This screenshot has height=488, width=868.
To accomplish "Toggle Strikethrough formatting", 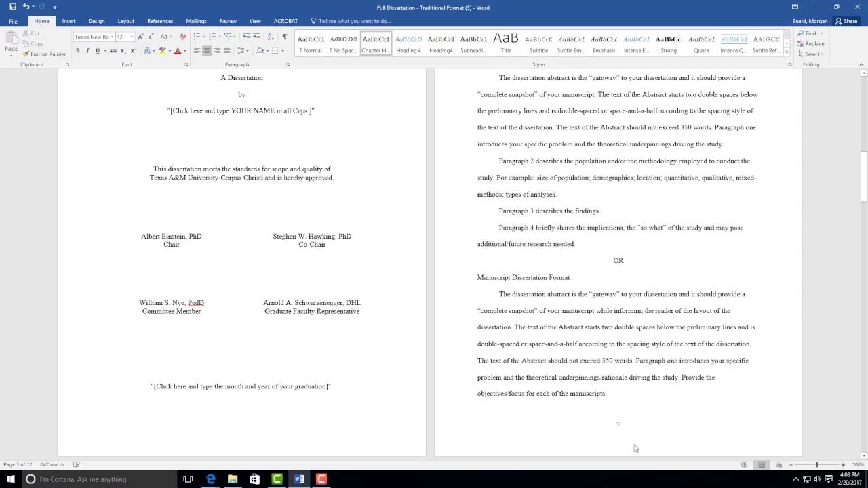I will 113,51.
